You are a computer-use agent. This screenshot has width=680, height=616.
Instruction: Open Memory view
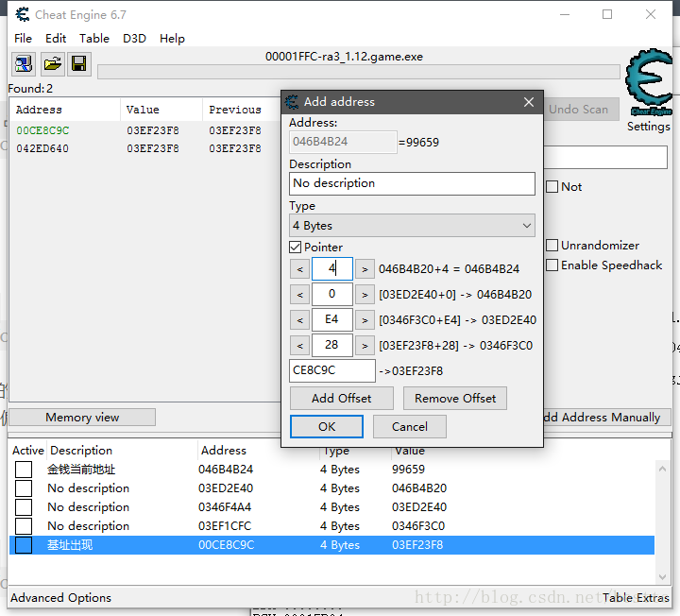coord(82,418)
